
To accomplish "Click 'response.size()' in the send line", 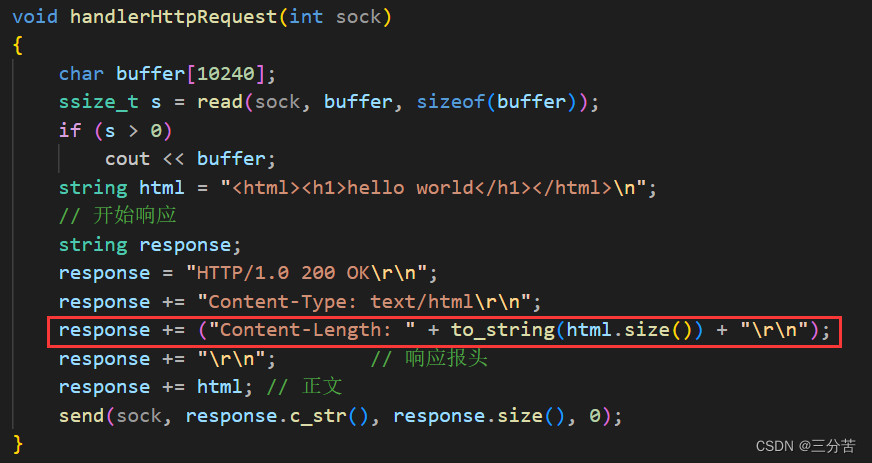I will click(479, 416).
